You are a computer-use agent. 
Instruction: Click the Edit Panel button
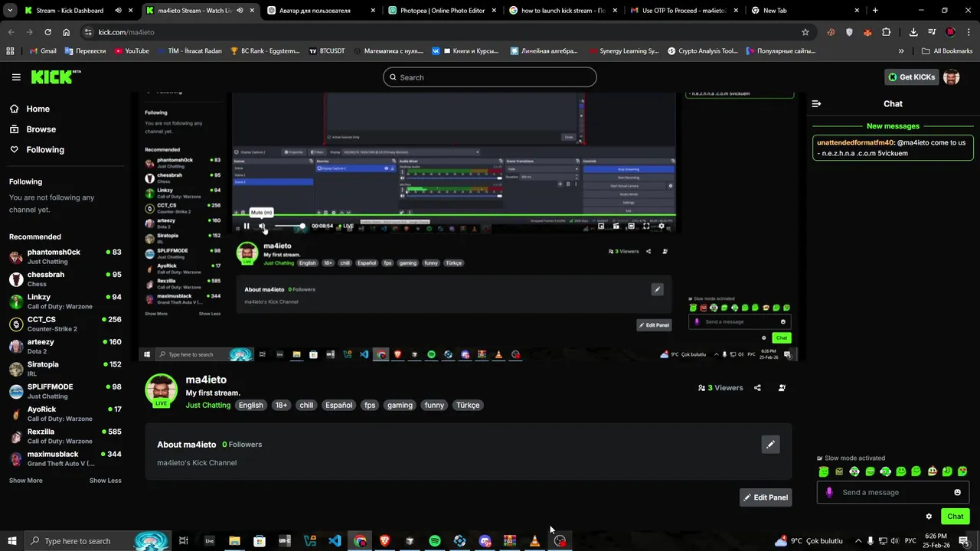(766, 497)
